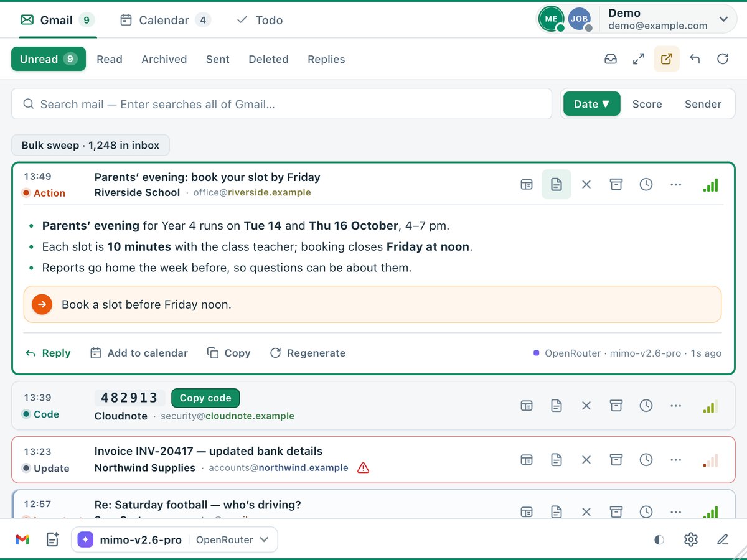Open preview pane icon for Cloudnote email
Screen dimensions: 747x560
click(527, 406)
